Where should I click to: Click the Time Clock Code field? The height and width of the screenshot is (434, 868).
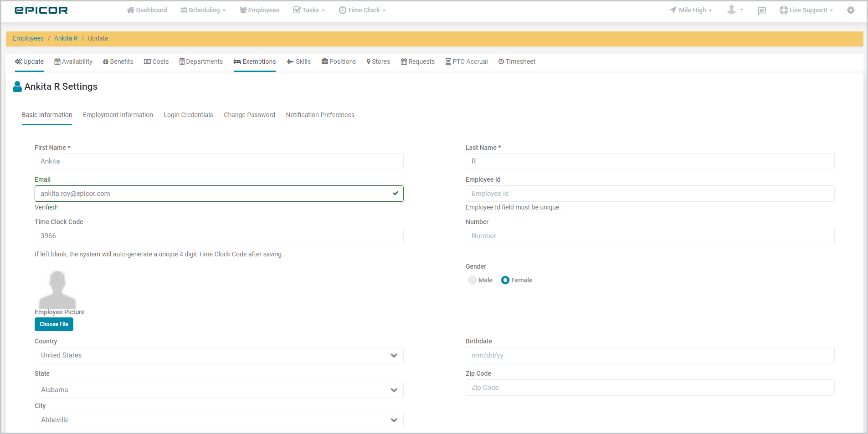pos(219,236)
